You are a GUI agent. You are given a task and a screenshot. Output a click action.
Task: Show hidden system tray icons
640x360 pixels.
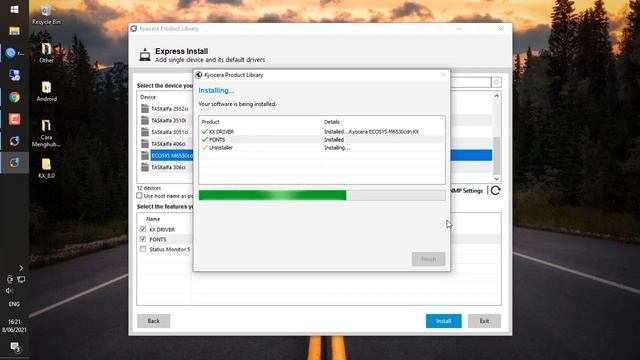coord(21,268)
